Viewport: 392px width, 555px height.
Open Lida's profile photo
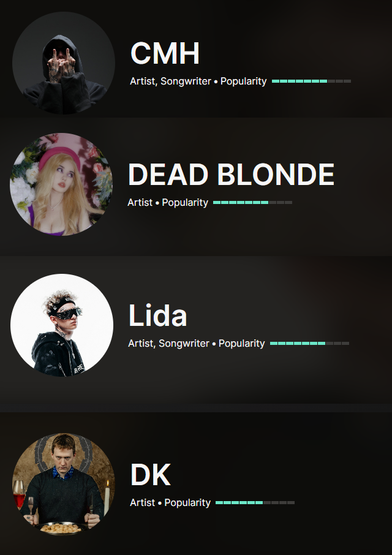click(x=62, y=325)
